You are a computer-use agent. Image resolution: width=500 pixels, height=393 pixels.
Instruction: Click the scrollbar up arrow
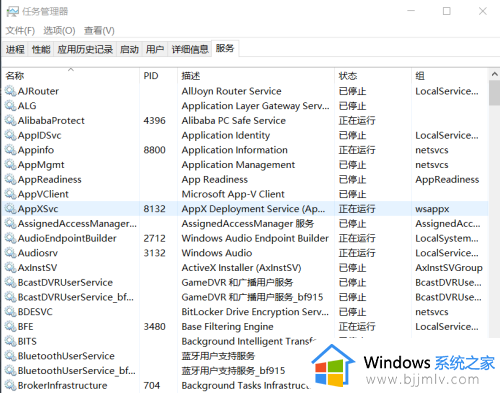[494, 74]
